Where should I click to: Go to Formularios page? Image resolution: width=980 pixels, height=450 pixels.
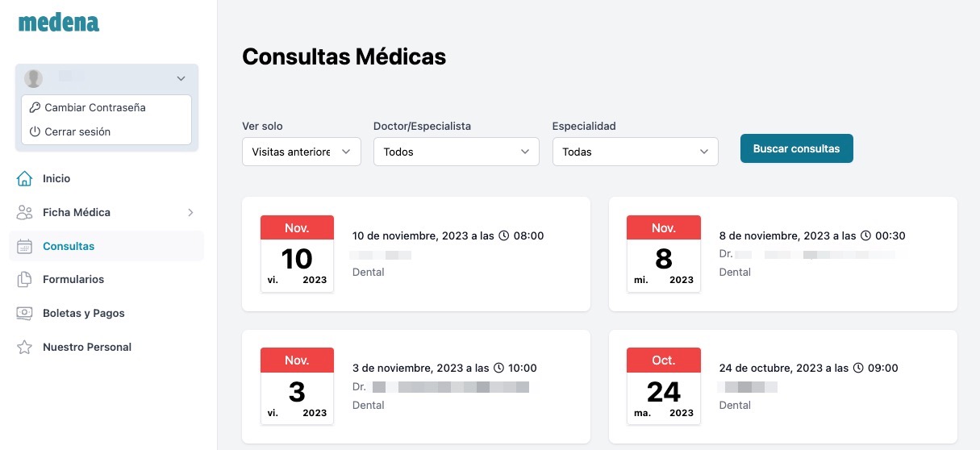tap(73, 279)
